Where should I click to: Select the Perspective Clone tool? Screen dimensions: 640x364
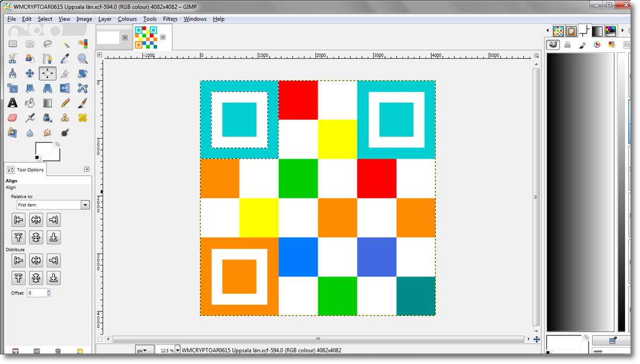coord(12,133)
